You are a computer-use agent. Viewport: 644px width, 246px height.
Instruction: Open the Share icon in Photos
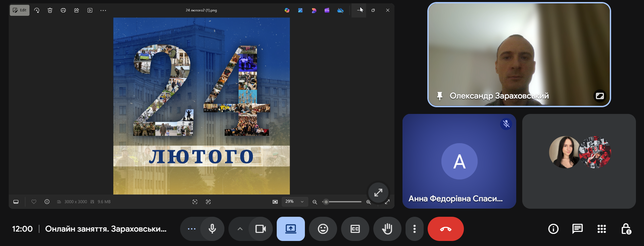(x=76, y=10)
